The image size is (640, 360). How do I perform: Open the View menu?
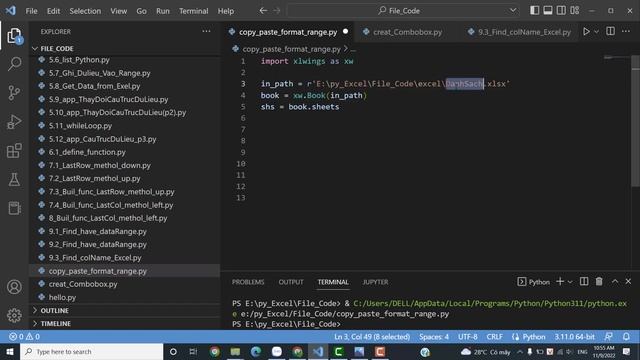[x=118, y=11]
